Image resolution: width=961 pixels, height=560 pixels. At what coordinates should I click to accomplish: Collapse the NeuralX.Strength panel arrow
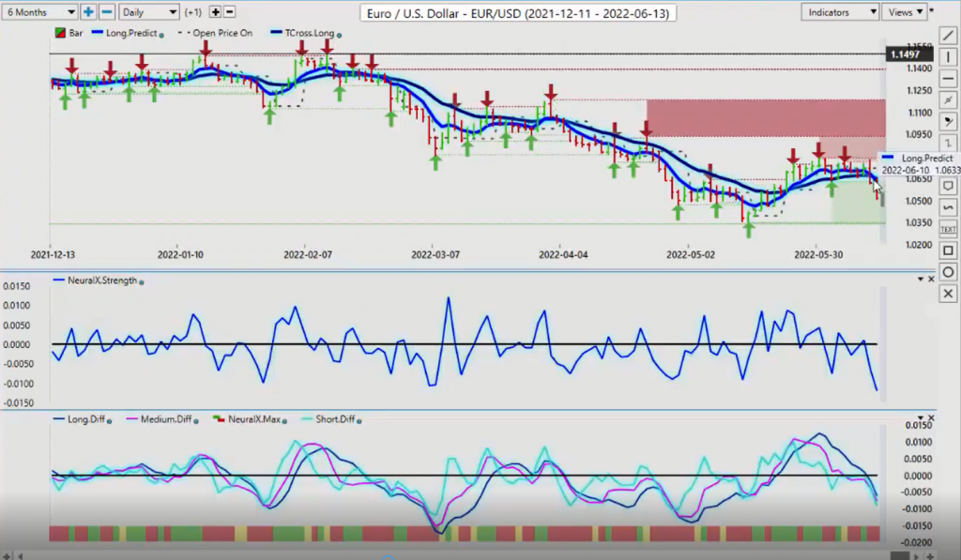pyautogui.click(x=920, y=280)
